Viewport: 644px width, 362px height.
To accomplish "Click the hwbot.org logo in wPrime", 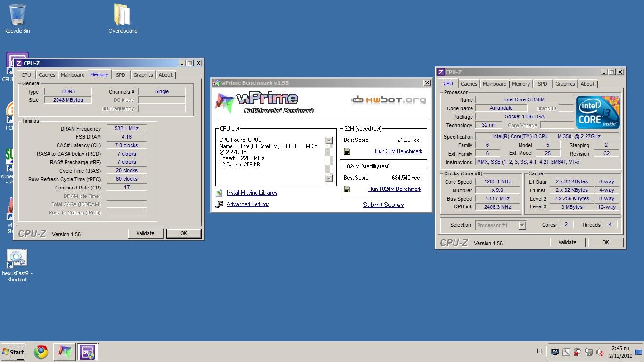I will pos(389,99).
